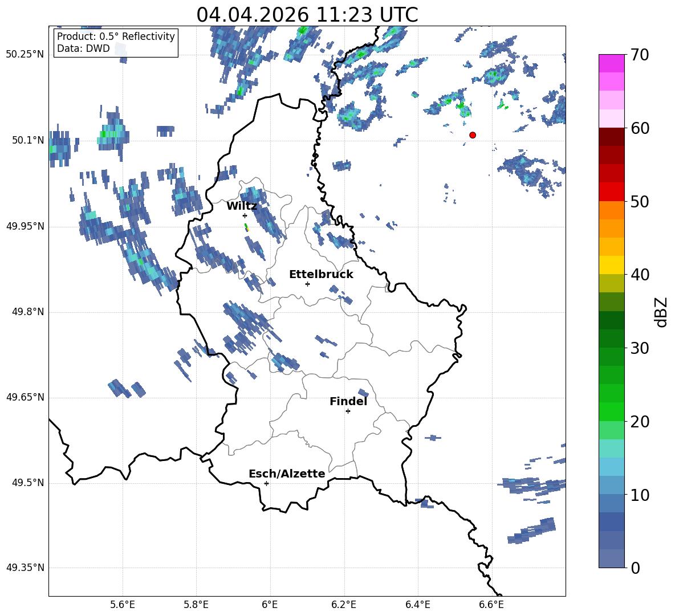Click the Ettelbruck station cross marker
Image resolution: width=675 pixels, height=616 pixels.
click(x=307, y=284)
